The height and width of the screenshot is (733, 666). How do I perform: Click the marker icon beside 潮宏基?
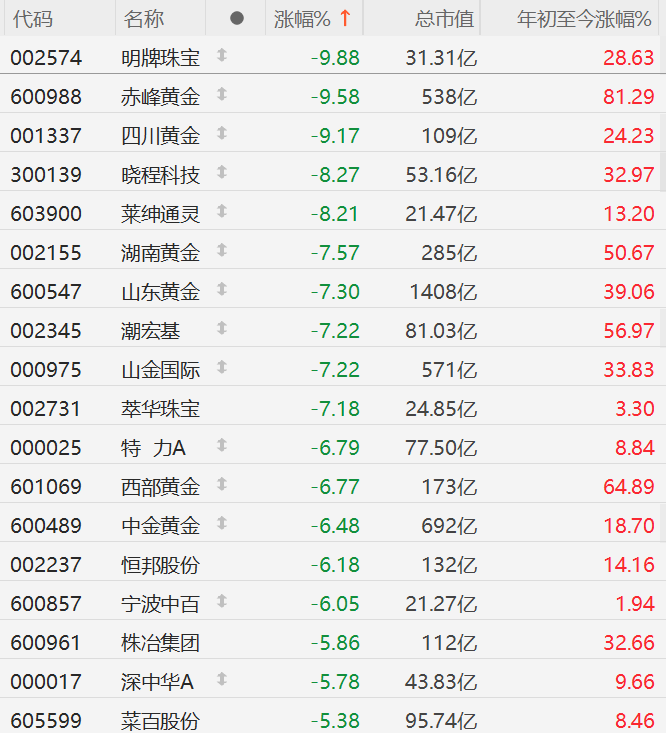click(222, 328)
